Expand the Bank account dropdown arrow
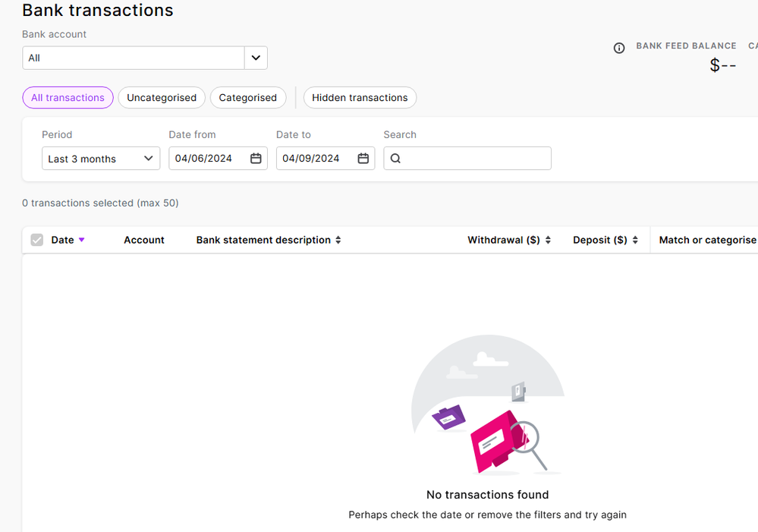758x532 pixels. (x=256, y=58)
